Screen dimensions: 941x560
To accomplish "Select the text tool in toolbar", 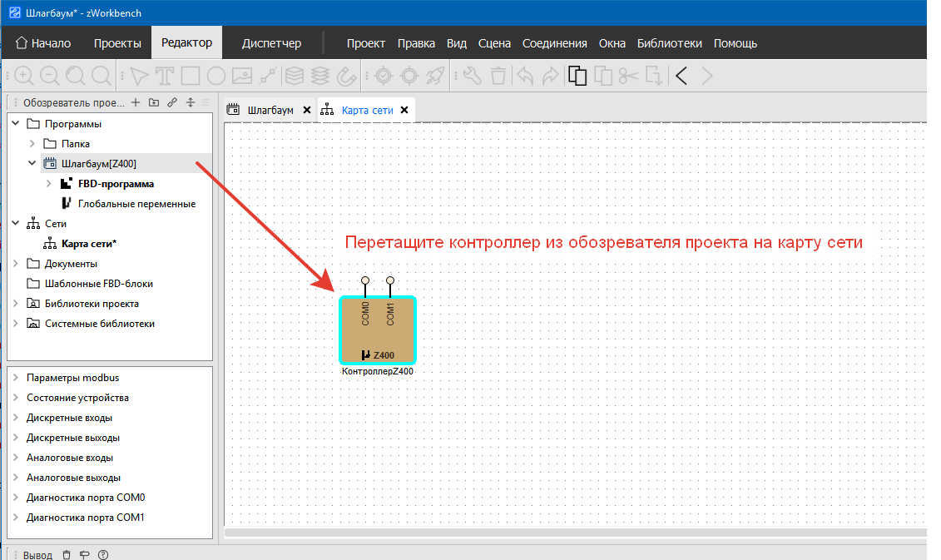I will pyautogui.click(x=164, y=77).
